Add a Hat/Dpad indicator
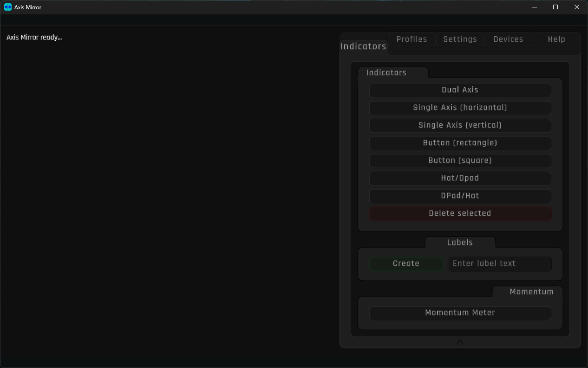 pos(460,178)
